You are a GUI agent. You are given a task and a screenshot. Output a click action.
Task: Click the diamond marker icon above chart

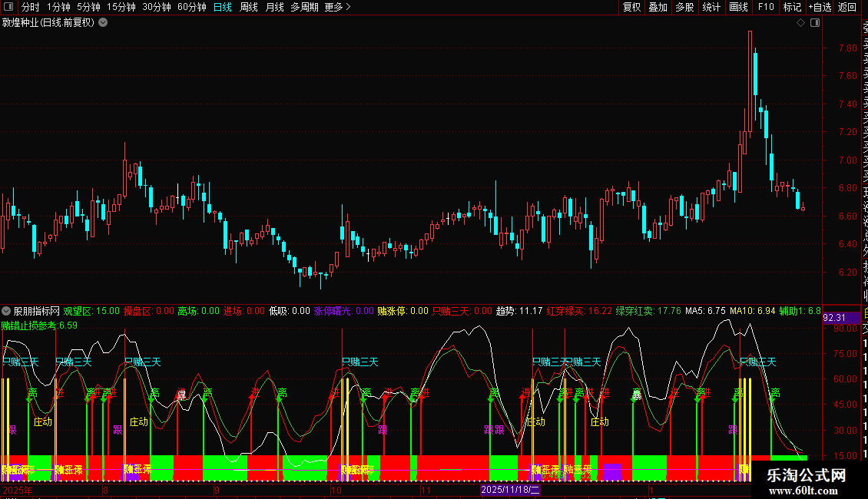[x=800, y=23]
